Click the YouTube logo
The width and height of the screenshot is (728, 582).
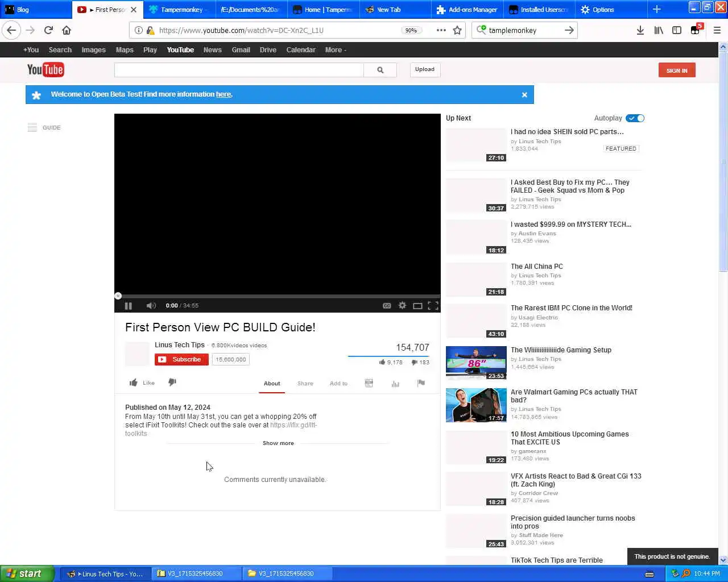(45, 70)
